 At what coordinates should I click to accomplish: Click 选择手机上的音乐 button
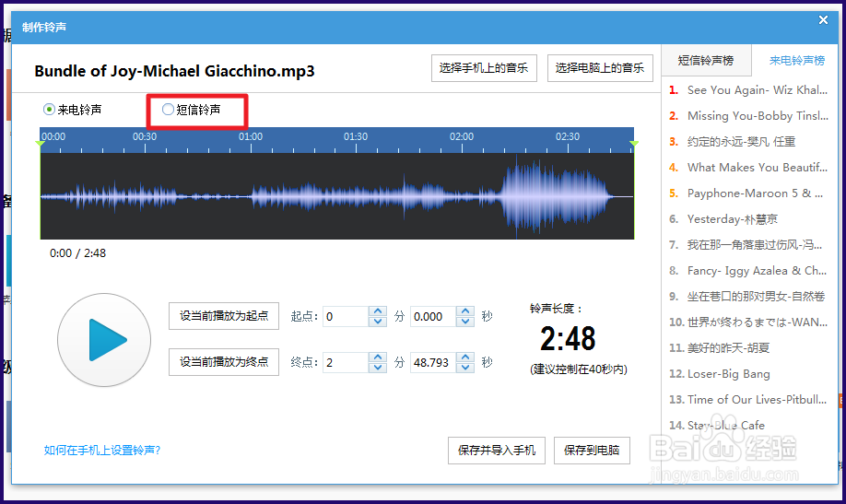484,68
